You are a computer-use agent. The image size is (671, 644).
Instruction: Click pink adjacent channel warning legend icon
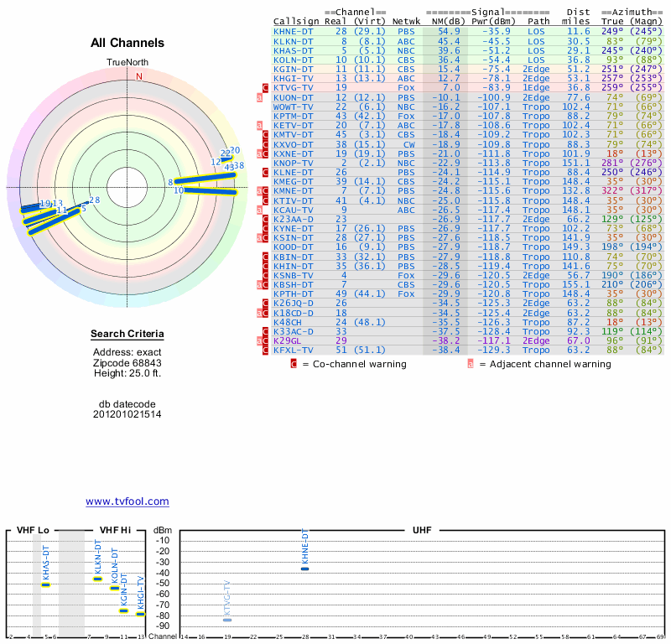point(471,365)
